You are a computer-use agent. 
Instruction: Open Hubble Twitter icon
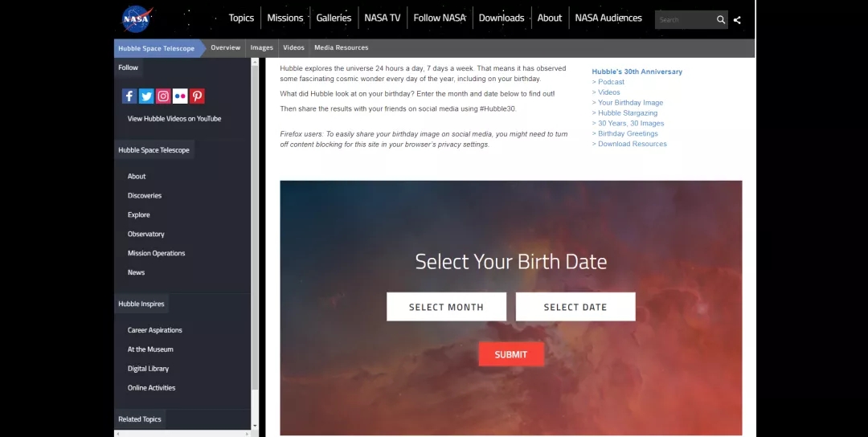pos(146,96)
